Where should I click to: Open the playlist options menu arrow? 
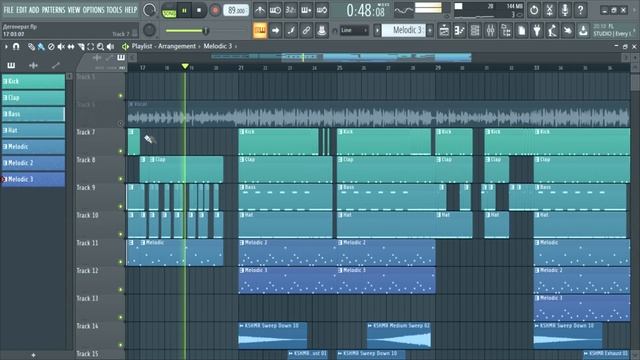point(6,47)
